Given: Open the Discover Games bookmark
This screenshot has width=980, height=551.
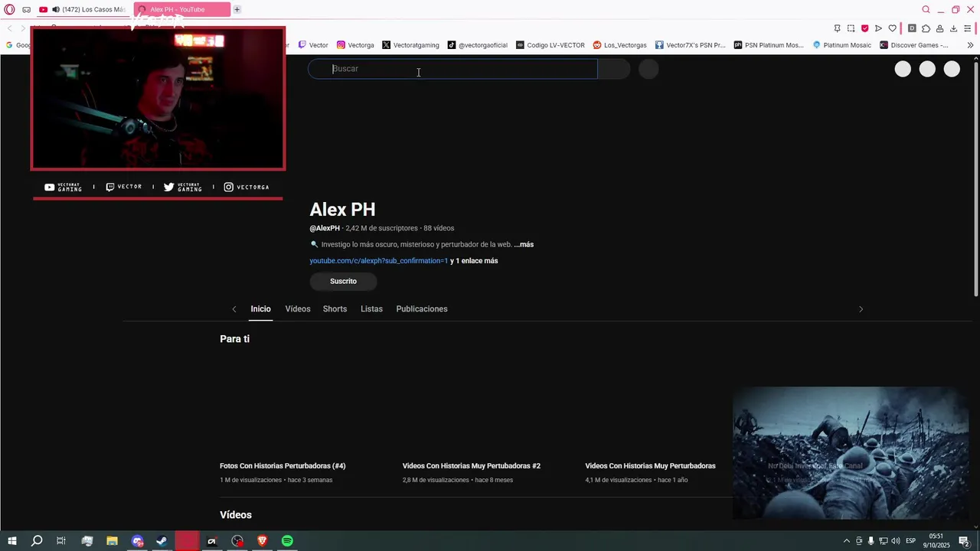Looking at the screenshot, I should tap(914, 45).
